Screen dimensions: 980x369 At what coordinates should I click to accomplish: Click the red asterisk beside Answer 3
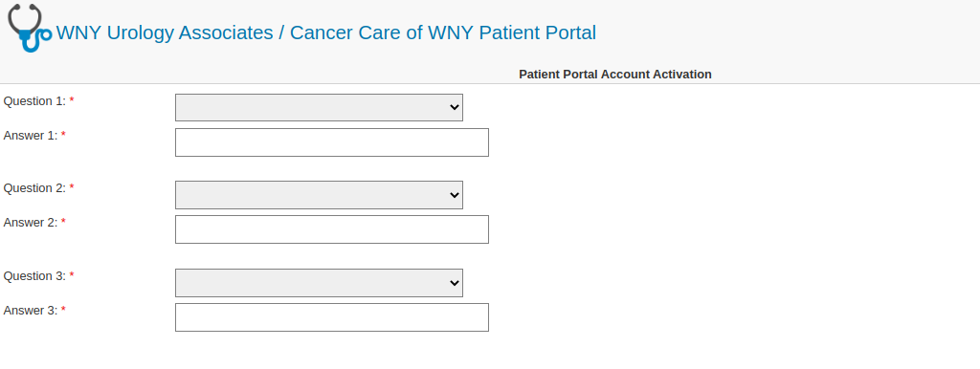[63, 310]
